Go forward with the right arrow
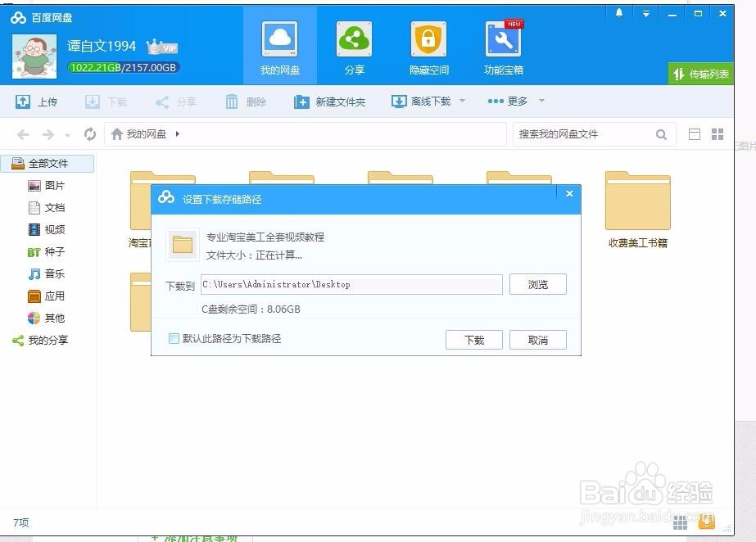The image size is (756, 542). [x=48, y=134]
